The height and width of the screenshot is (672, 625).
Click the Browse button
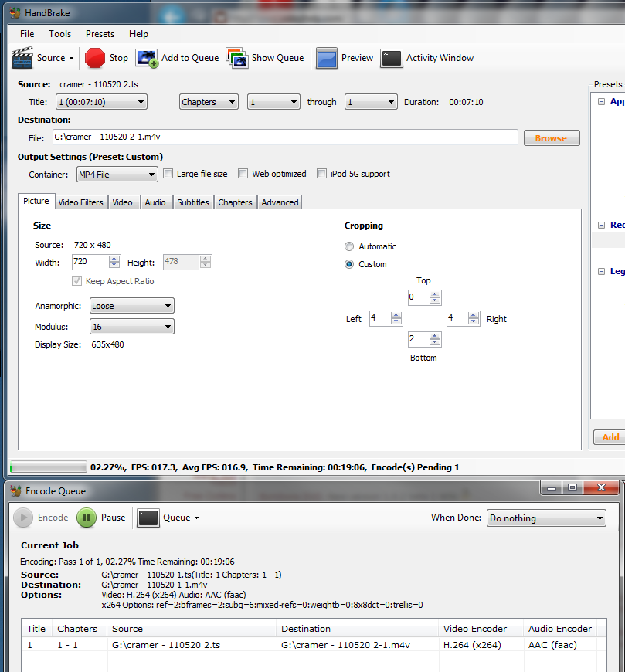click(x=552, y=138)
